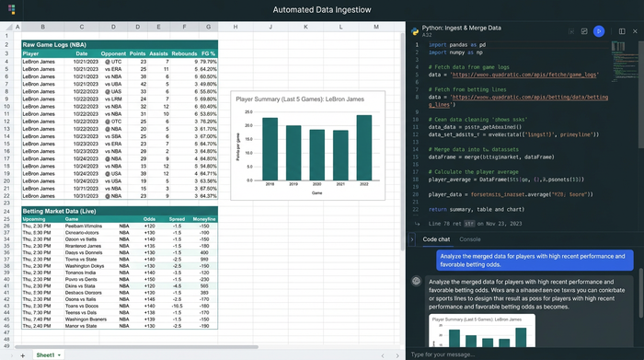Click the Python logo icon in code panel

(x=415, y=31)
